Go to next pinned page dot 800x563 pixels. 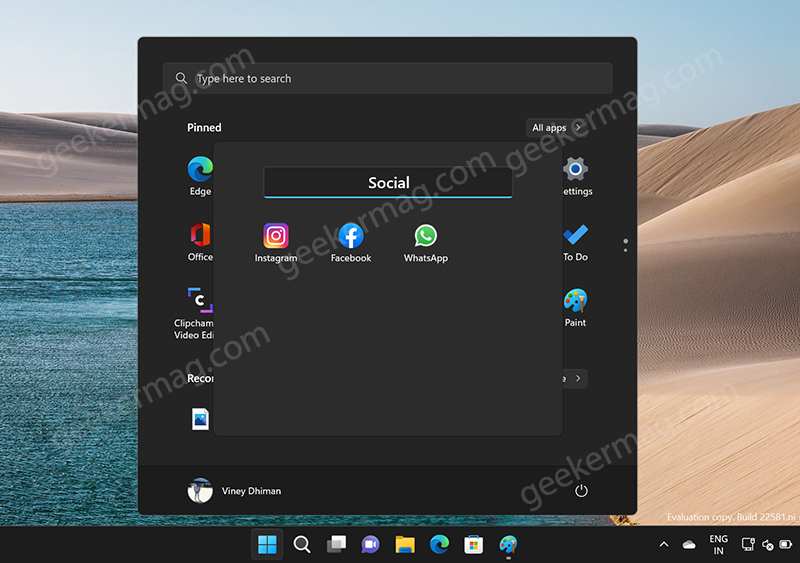coord(626,250)
